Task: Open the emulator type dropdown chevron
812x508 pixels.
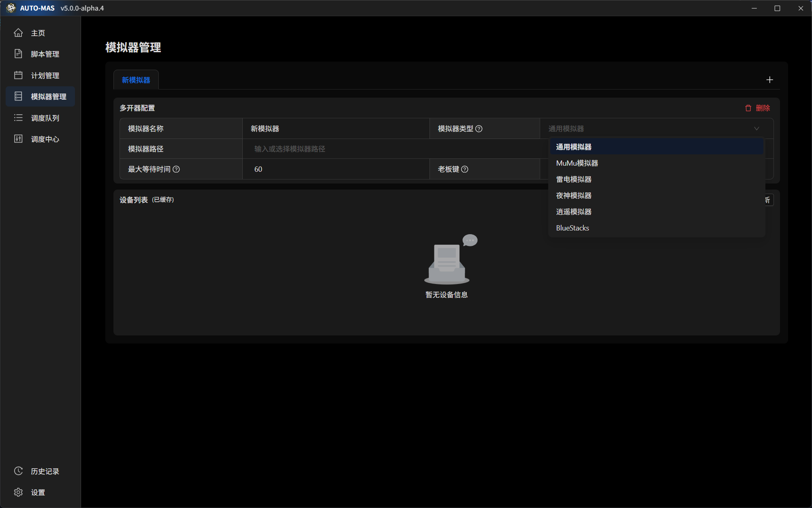Action: coord(756,128)
